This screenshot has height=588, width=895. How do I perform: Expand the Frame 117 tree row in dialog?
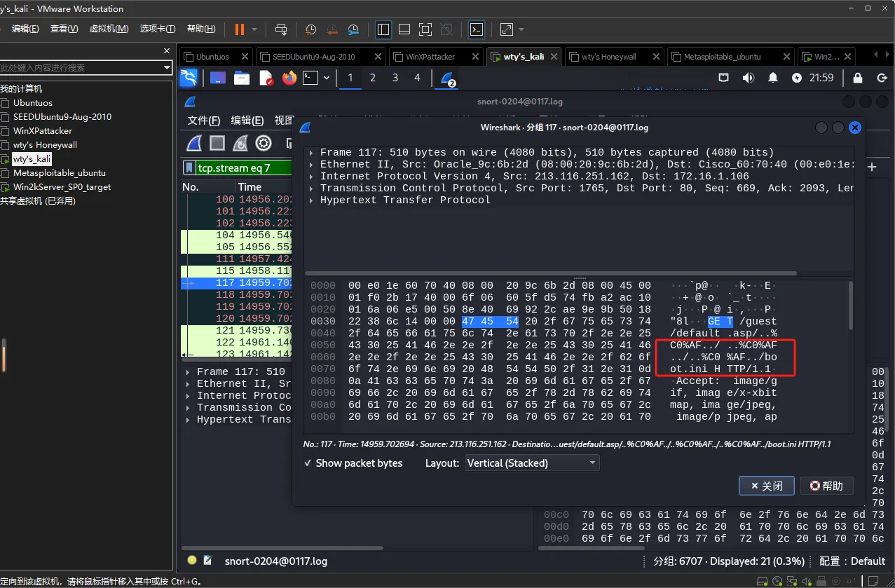[x=311, y=152]
